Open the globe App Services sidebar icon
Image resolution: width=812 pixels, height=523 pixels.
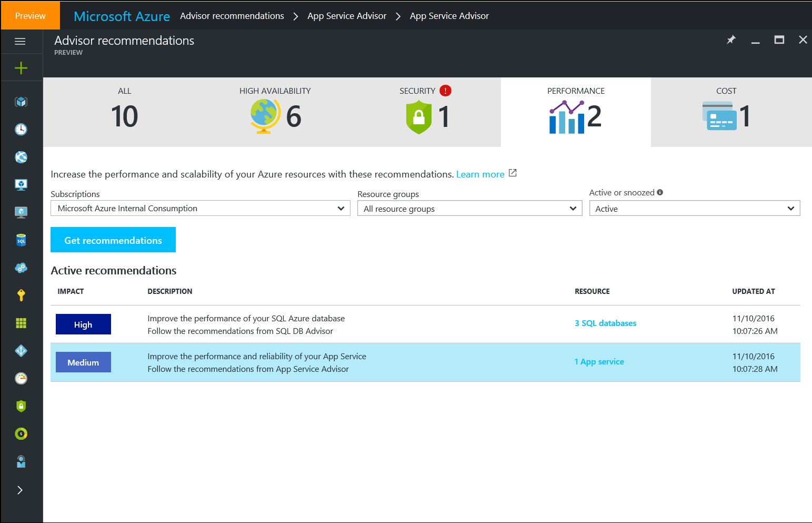pyautogui.click(x=21, y=157)
